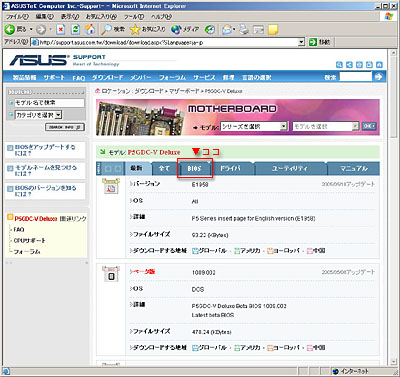The width and height of the screenshot is (400, 377).
Task: Open the お気に入り favorites star button
Action: tap(147, 30)
